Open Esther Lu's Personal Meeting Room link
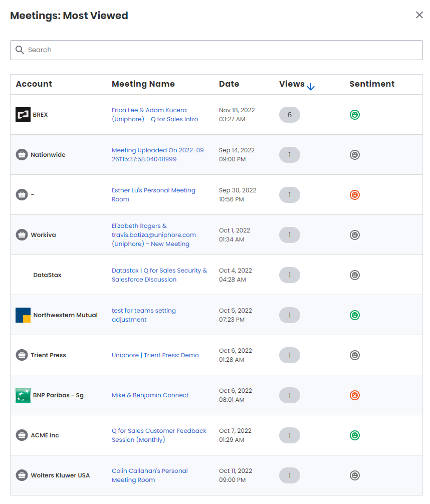The height and width of the screenshot is (504, 430). [x=153, y=195]
